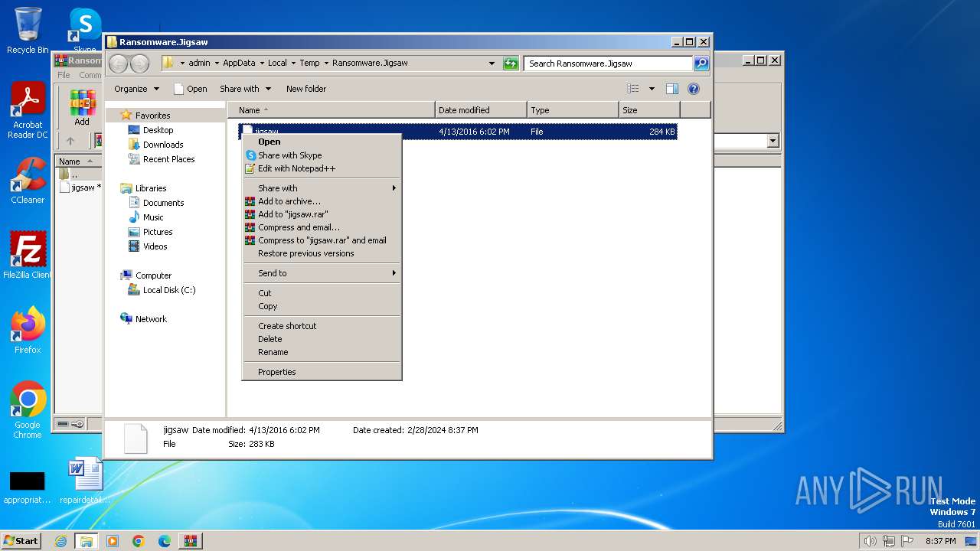Open Chrome from the taskbar
Image resolution: width=980 pixels, height=551 pixels.
(x=139, y=541)
